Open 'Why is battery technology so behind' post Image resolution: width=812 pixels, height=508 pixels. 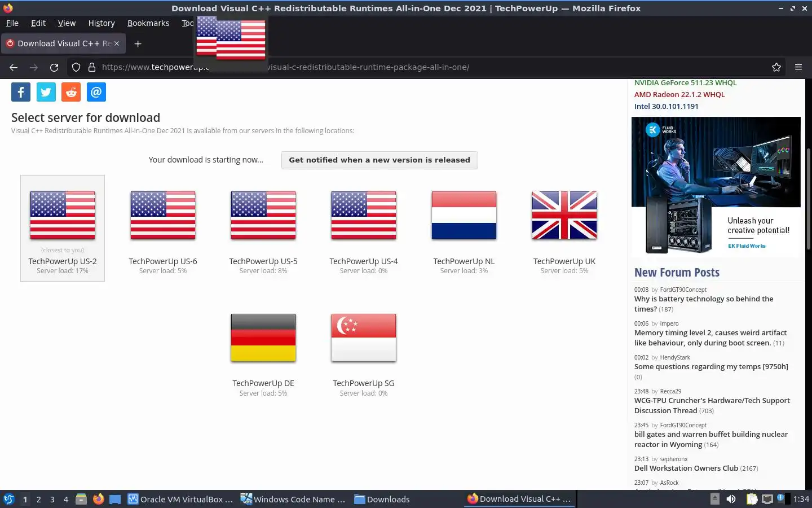704,304
